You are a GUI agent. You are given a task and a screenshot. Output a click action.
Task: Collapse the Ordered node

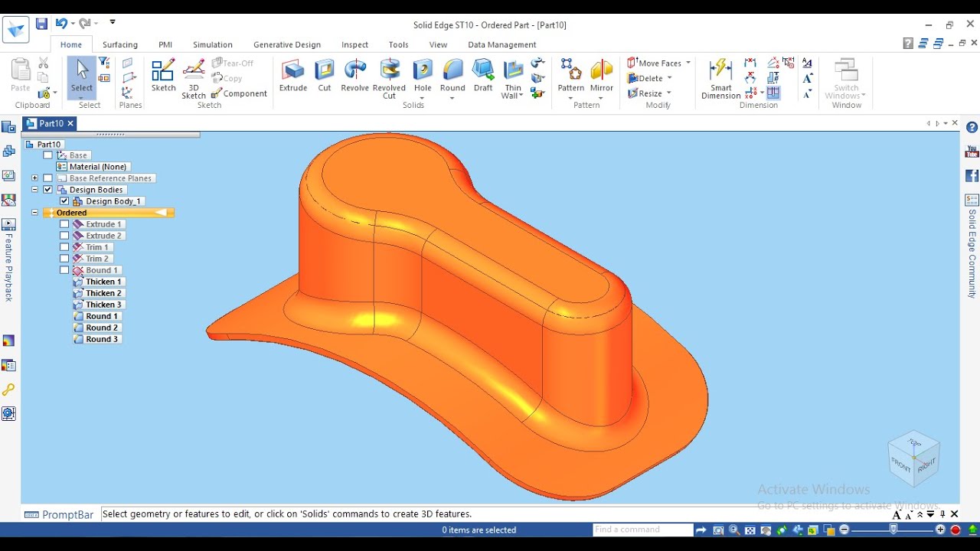[x=34, y=213]
